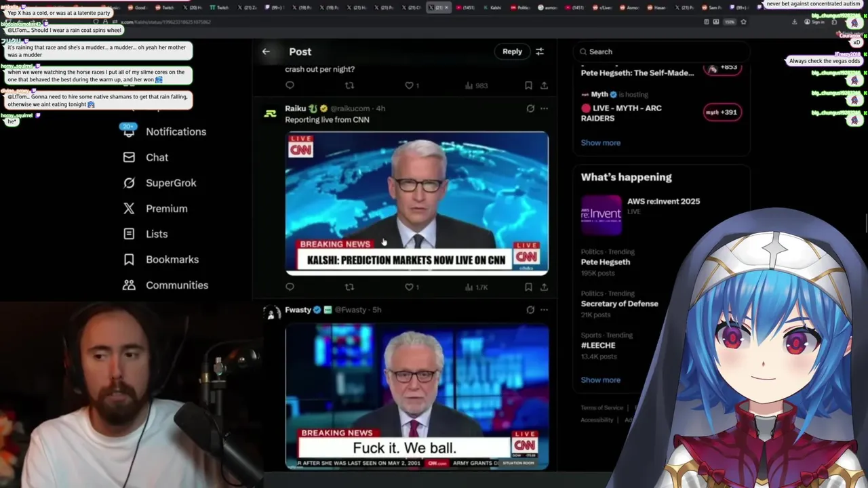Click the @raikucom handle
The image size is (868, 488).
pos(350,108)
